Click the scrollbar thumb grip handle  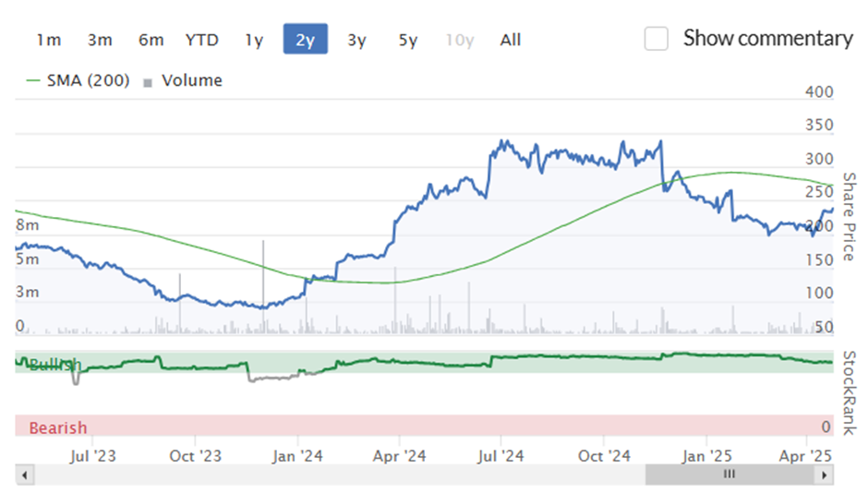point(729,475)
